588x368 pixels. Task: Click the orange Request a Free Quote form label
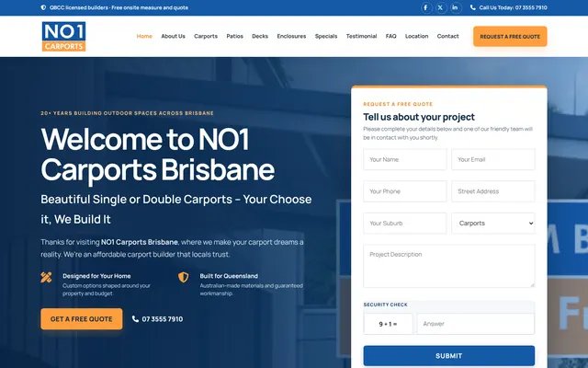tap(398, 104)
